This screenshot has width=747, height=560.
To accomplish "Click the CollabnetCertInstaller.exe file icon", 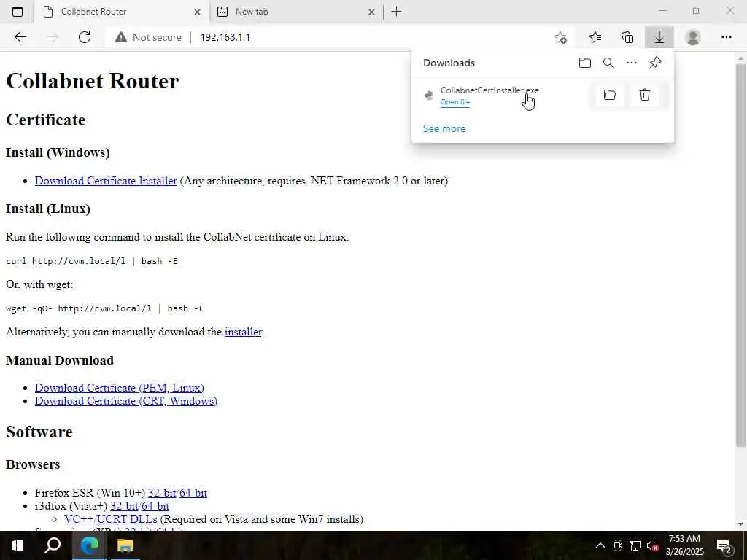I will (429, 96).
